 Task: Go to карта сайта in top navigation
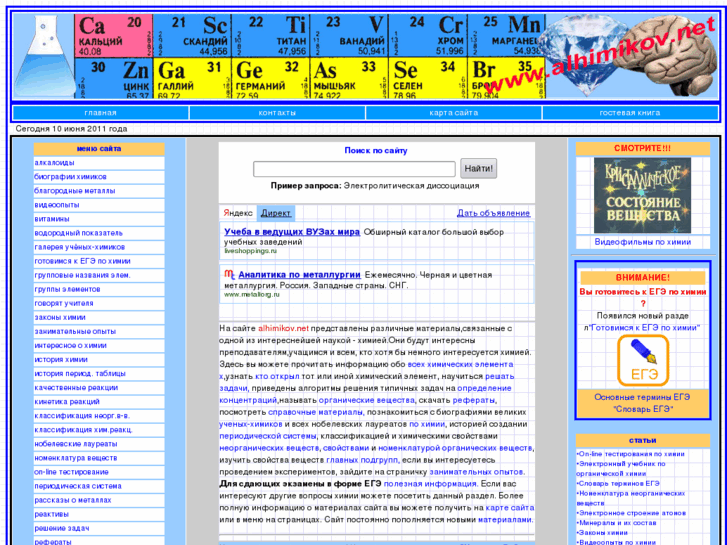[453, 113]
